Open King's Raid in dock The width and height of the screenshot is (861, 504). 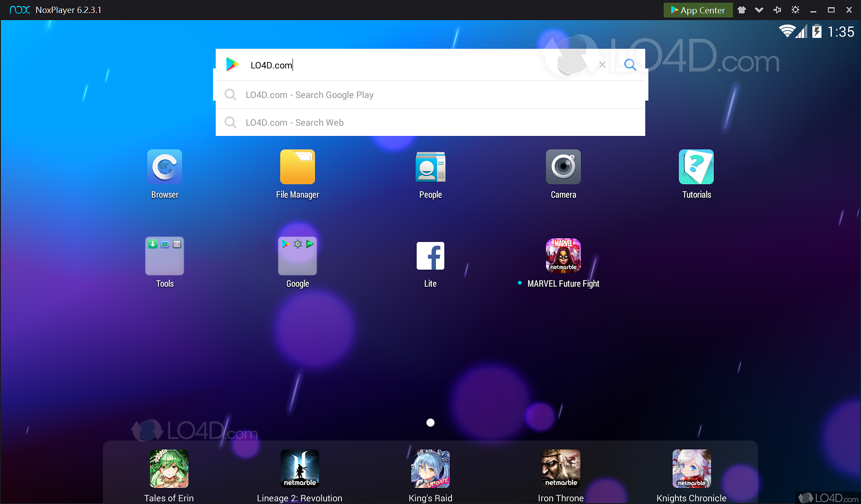(x=430, y=469)
